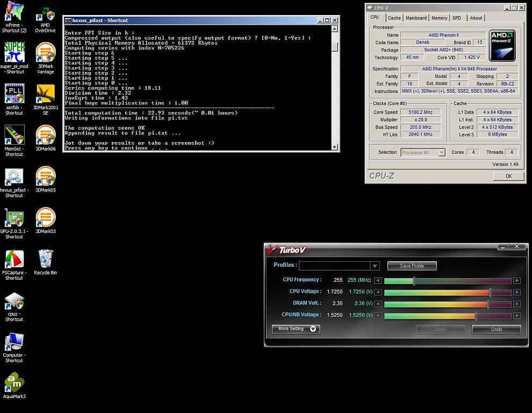Click the Version 1.49 label in CPU-Z
This screenshot has width=532, height=413.
click(505, 164)
